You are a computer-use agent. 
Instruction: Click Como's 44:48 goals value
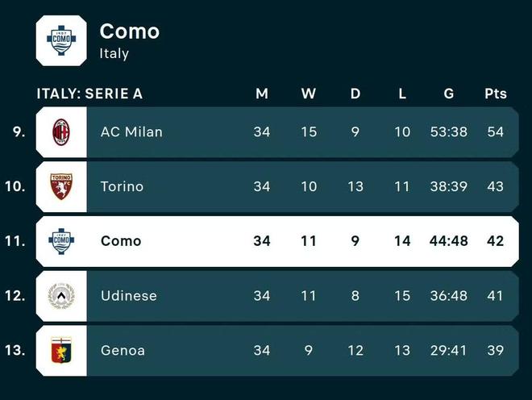tap(449, 240)
